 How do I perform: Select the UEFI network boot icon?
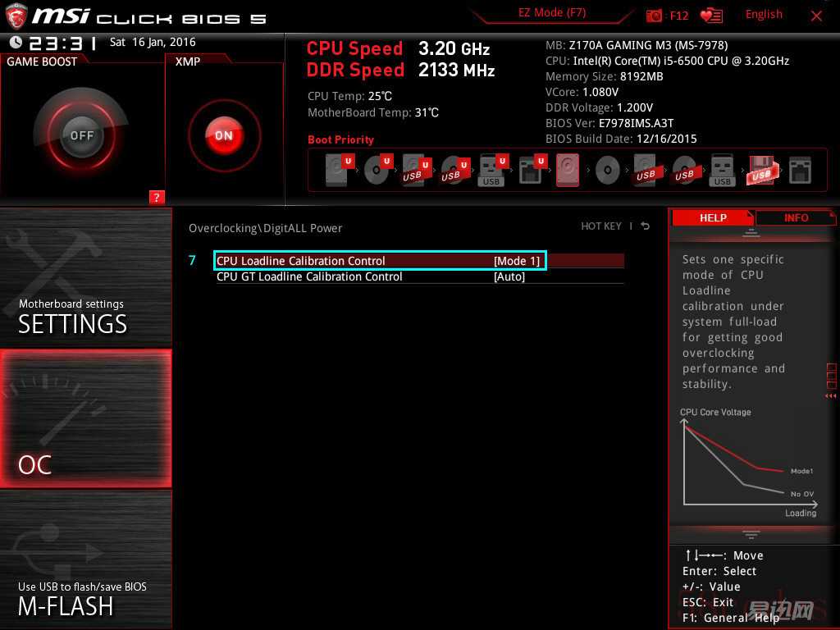532,170
